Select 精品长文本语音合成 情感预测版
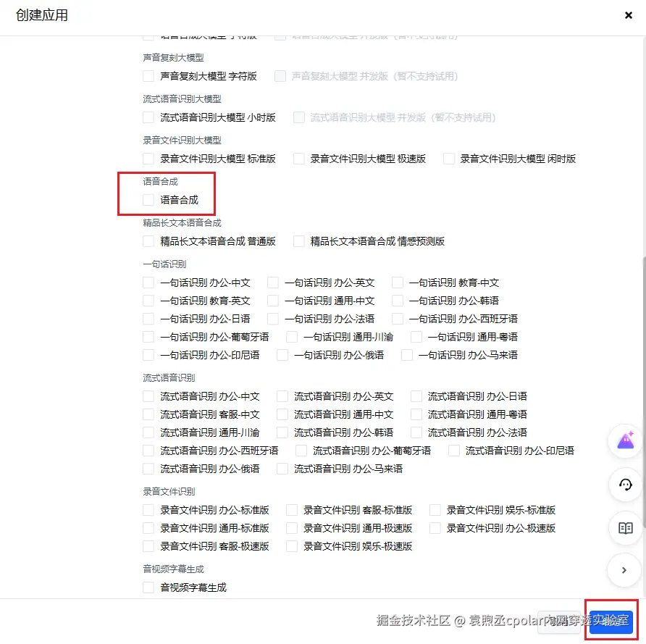 tap(298, 241)
